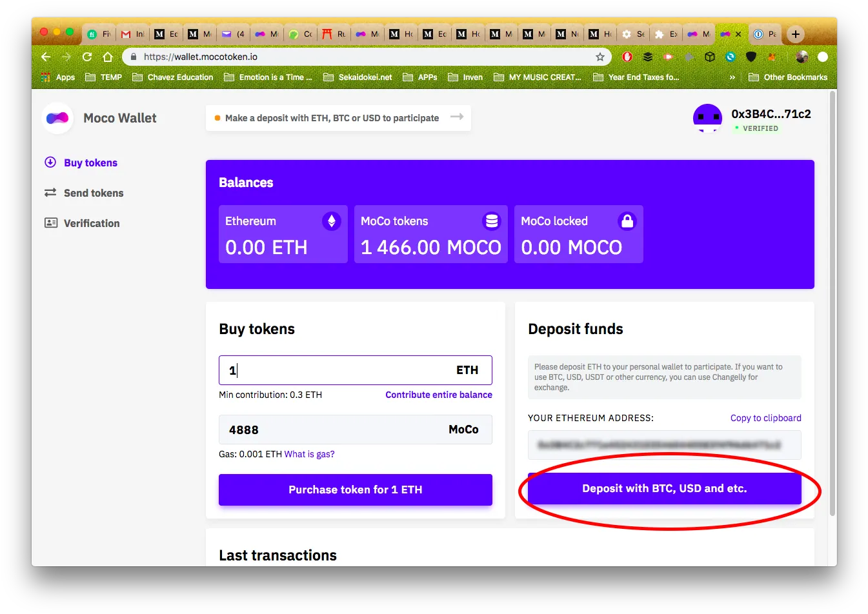868x614 pixels.
Task: Open the Chavez Education bookmark folder
Action: (x=173, y=77)
